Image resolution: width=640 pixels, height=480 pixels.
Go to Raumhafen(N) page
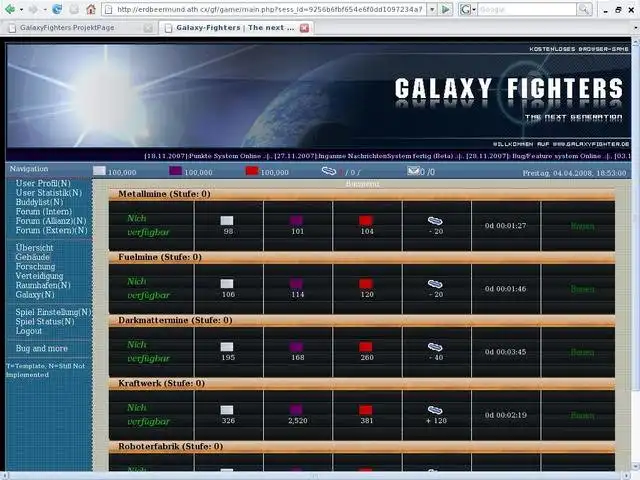click(x=43, y=285)
